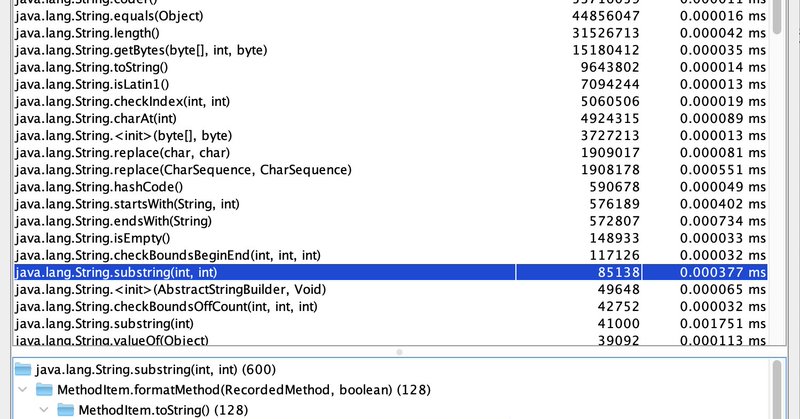Image resolution: width=800 pixels, height=419 pixels.
Task: Select the java.lang.String.isEmpty() row
Action: point(390,238)
